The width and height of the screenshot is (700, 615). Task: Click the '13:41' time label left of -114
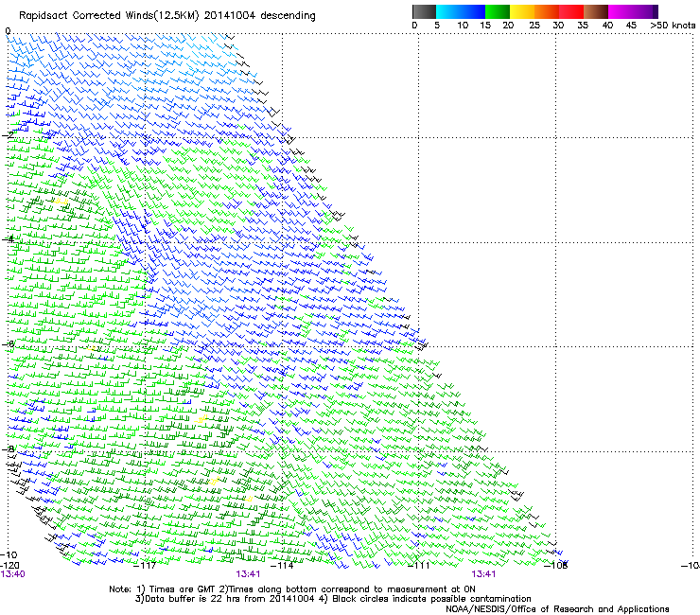pos(248,574)
